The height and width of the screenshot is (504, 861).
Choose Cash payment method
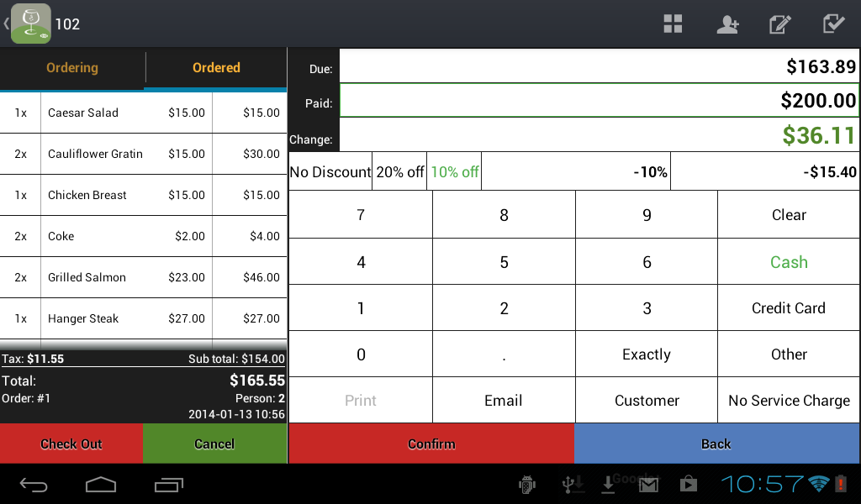point(789,262)
